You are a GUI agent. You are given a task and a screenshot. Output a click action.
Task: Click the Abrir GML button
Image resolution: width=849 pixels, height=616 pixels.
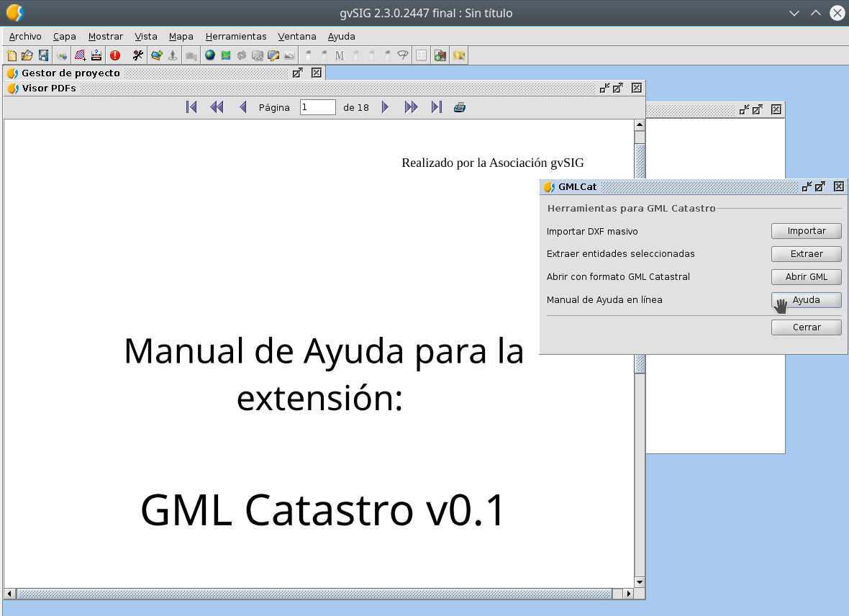806,277
